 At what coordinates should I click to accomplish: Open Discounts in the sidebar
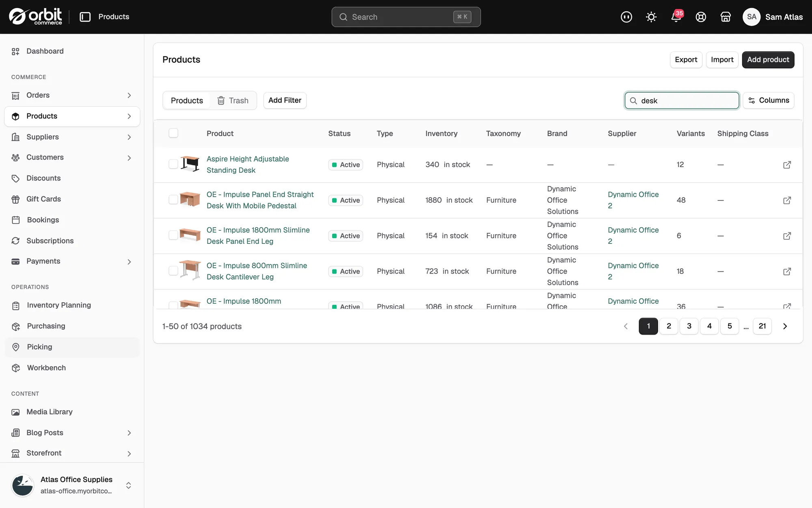pyautogui.click(x=72, y=178)
